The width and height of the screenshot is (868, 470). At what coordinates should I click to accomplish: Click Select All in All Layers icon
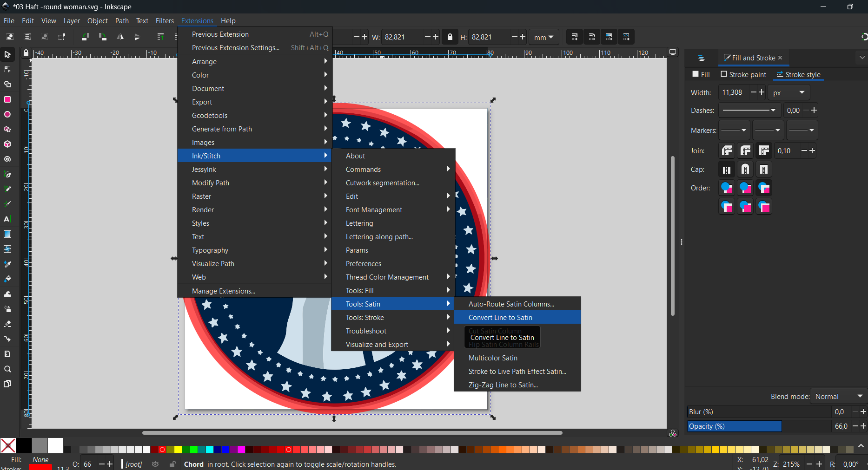tap(27, 37)
